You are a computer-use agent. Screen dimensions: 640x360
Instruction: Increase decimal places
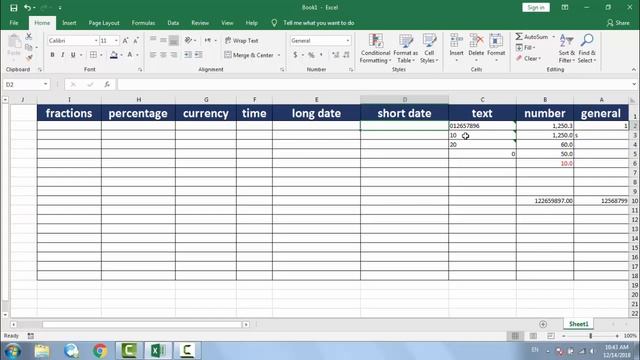click(x=336, y=55)
